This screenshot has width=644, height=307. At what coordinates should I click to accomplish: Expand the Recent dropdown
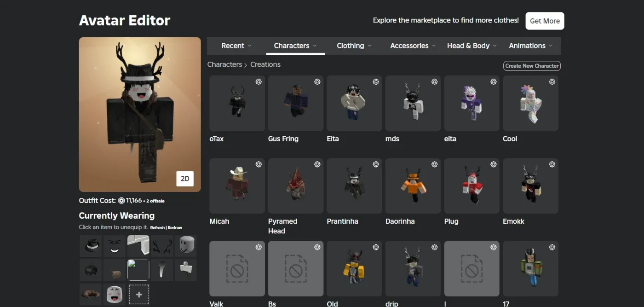point(236,46)
